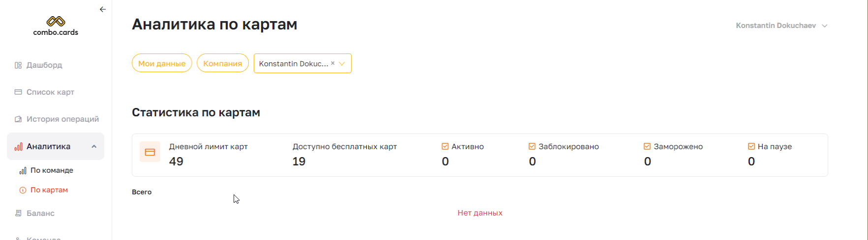
Task: Open the Список карт card icon
Action: pos(18,92)
